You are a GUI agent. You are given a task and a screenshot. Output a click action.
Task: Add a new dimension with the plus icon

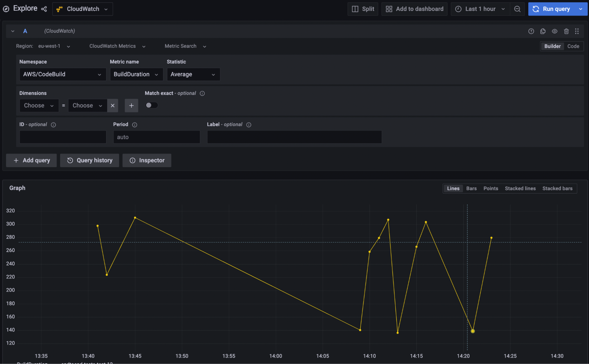point(131,105)
